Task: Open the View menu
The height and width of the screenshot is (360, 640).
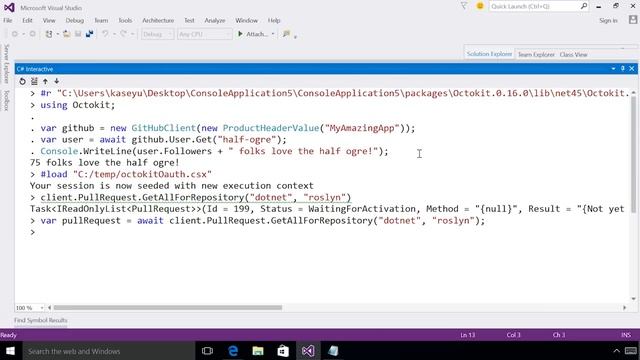Action: [x=49, y=20]
